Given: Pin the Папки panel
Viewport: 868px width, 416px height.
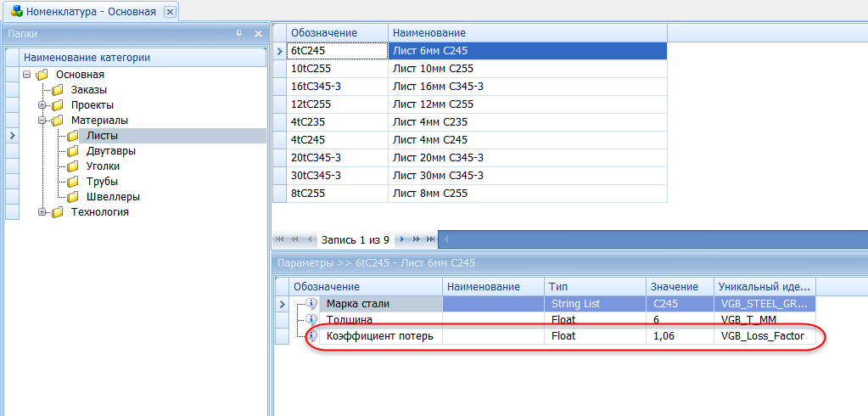Looking at the screenshot, I should pyautogui.click(x=238, y=34).
